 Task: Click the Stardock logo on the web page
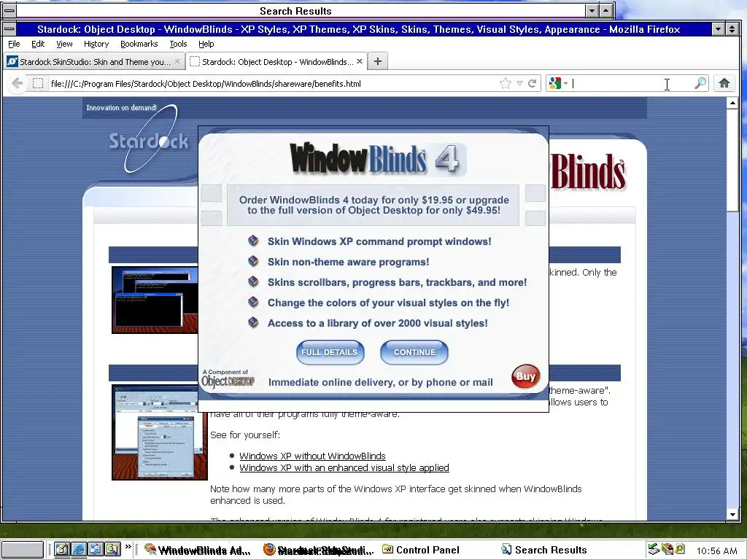[x=149, y=139]
